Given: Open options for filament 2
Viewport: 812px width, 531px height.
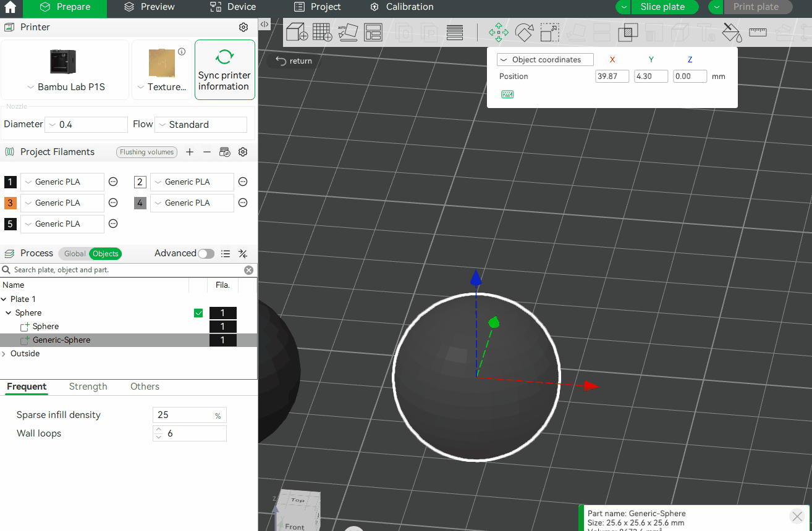Looking at the screenshot, I should pyautogui.click(x=243, y=182).
